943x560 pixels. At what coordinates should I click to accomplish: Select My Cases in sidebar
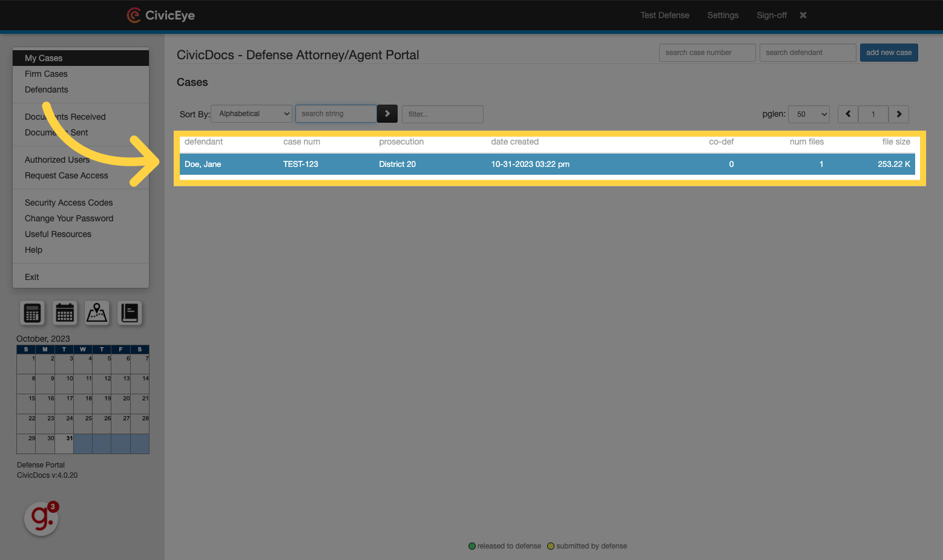(x=80, y=58)
